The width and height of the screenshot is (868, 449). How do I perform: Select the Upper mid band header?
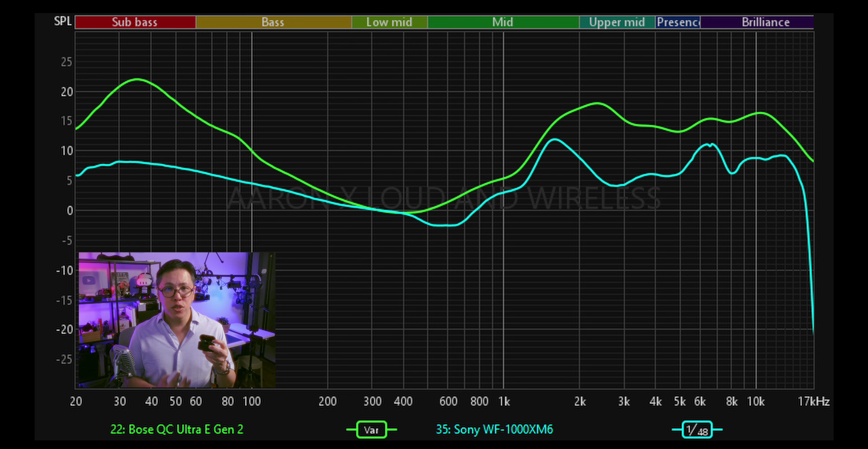pyautogui.click(x=617, y=22)
